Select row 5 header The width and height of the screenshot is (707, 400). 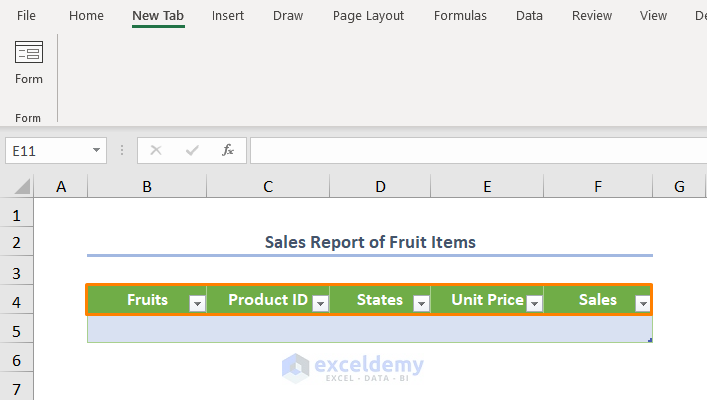(17, 330)
